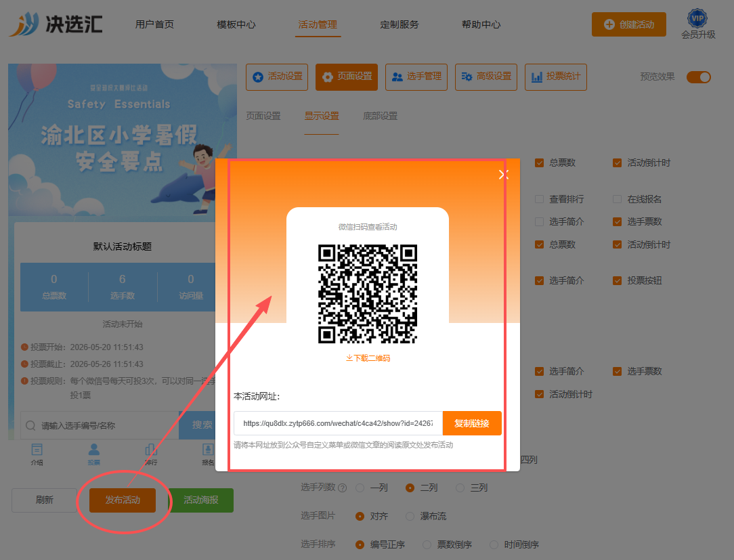Click the 刷新 button

coord(45,500)
